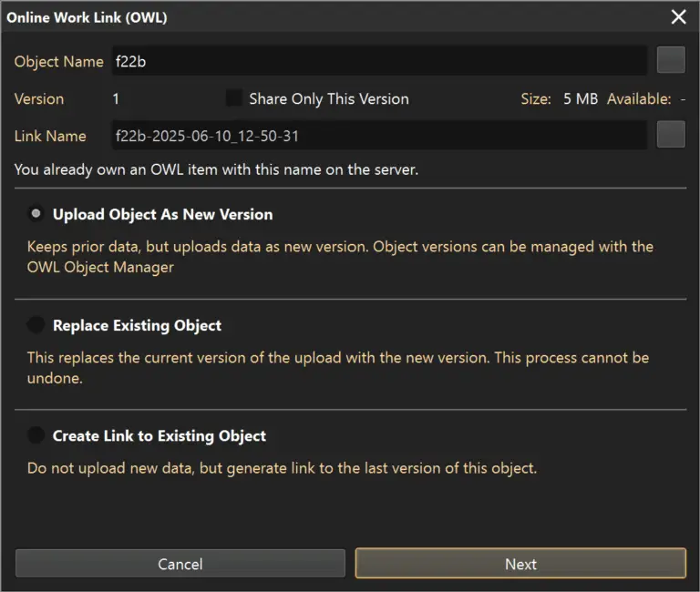The width and height of the screenshot is (700, 592).
Task: Click the square button beside Object Name field
Action: pos(671,60)
